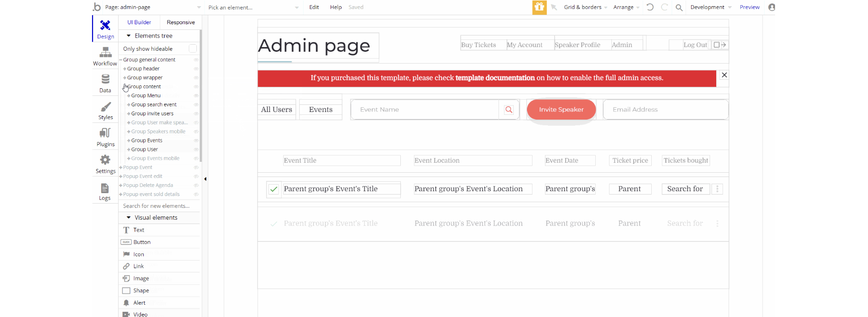The width and height of the screenshot is (868, 317).
Task: Click the Email Address input field
Action: pos(665,110)
